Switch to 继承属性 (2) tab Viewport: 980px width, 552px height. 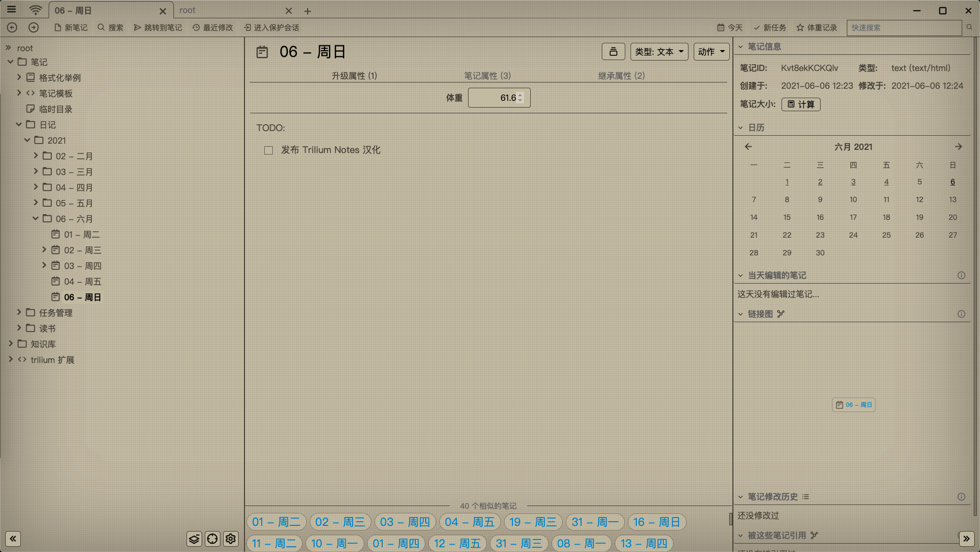coord(622,76)
